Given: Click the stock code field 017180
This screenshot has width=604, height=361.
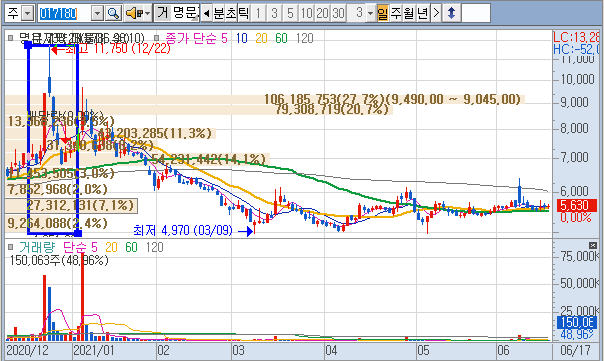Looking at the screenshot, I should click(x=64, y=13).
